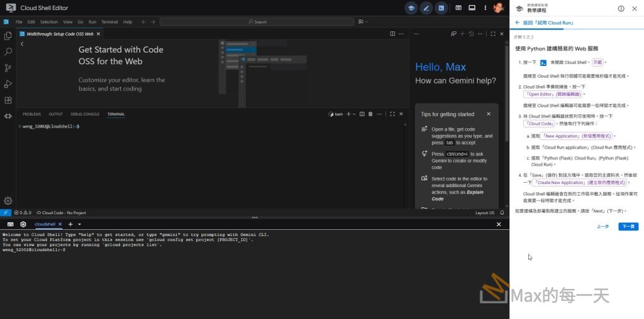Expand the new terminal launch profile dropdown
This screenshot has width=644, height=319.
pos(354,114)
